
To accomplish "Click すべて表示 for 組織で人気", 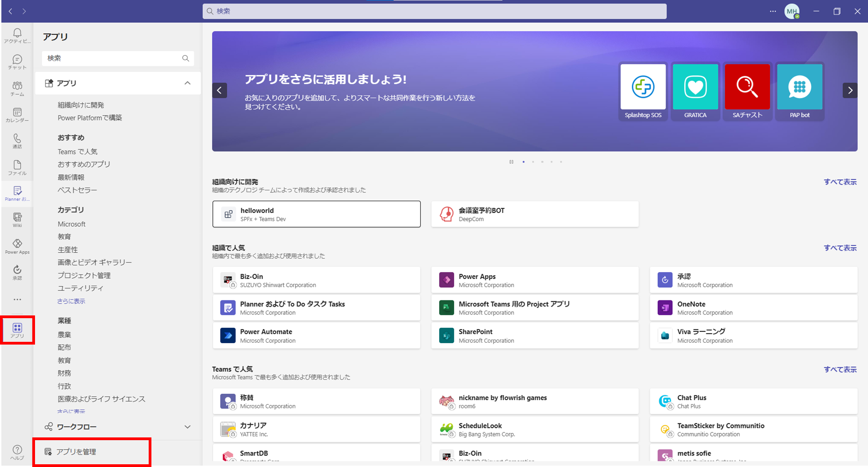I will coord(840,248).
